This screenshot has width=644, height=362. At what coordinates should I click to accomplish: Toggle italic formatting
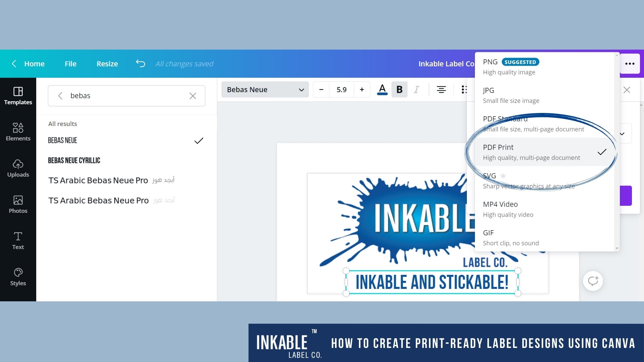417,89
